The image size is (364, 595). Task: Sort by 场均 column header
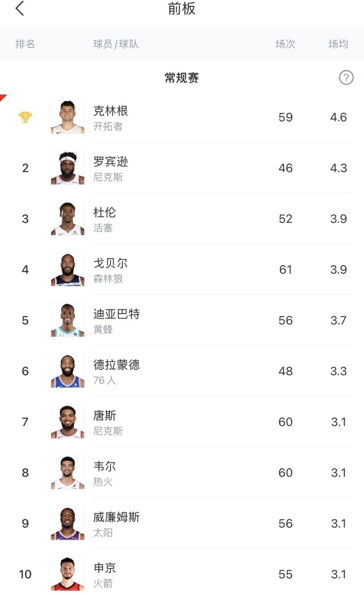point(338,44)
